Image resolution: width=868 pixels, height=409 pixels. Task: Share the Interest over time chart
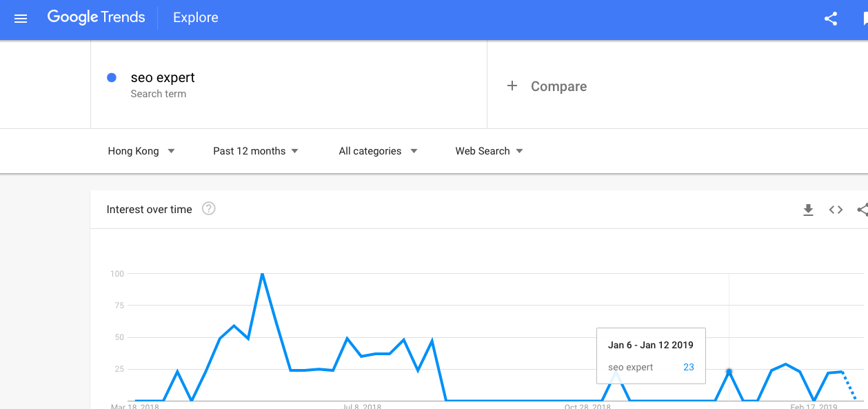click(862, 210)
